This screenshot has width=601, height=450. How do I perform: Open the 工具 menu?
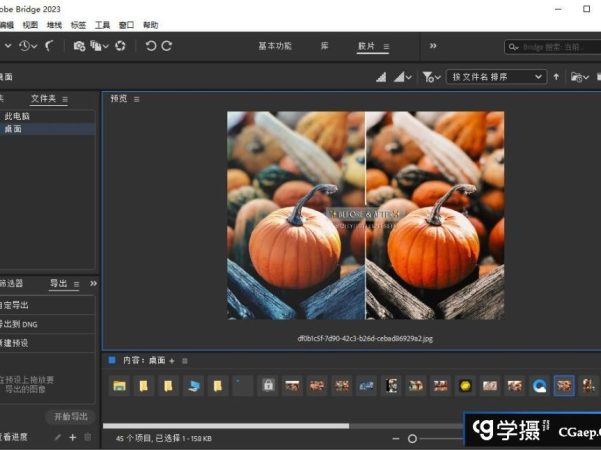click(102, 25)
